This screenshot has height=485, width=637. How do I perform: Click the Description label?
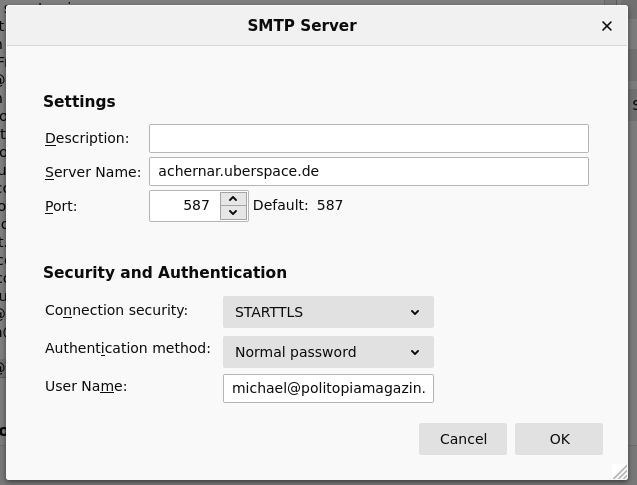click(87, 139)
